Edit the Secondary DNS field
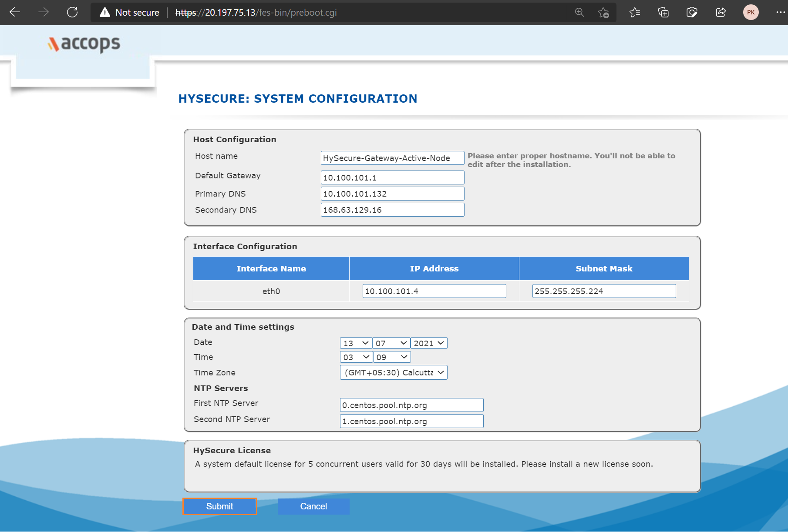Screen dimensions: 788x532 click(392, 210)
